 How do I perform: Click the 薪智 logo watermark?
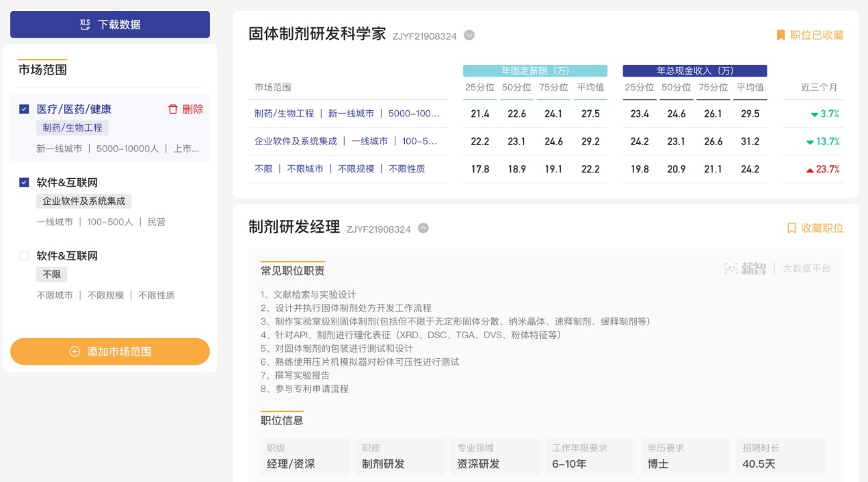(x=745, y=269)
